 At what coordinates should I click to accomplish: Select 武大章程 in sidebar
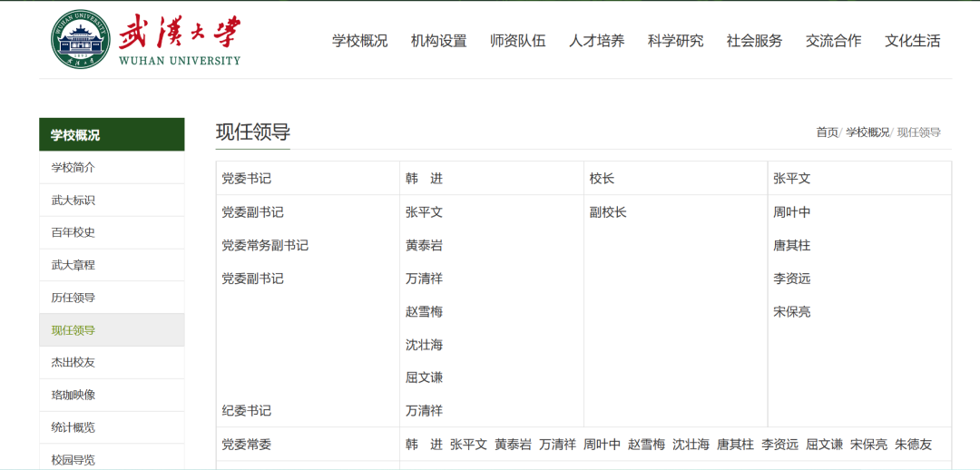click(112, 265)
